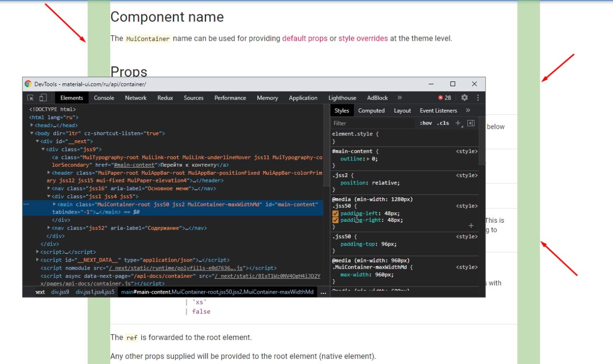
Task: Show more Styles sidebar tabs with the chevron
Action: [468, 111]
